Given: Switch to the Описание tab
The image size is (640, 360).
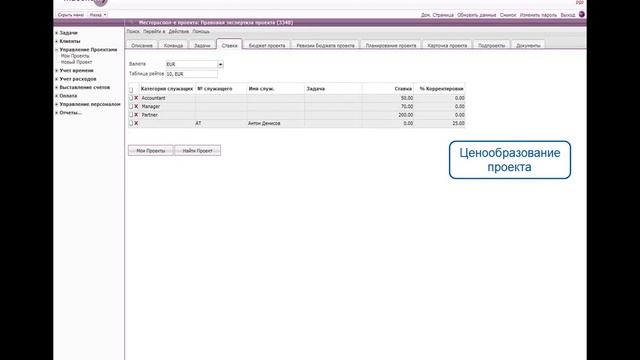Looking at the screenshot, I should point(142,45).
